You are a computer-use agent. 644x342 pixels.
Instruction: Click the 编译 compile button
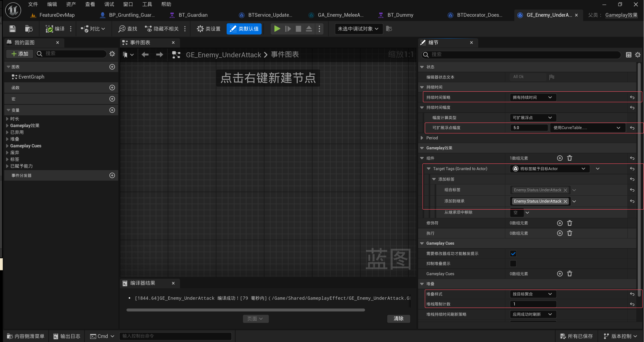coord(56,29)
